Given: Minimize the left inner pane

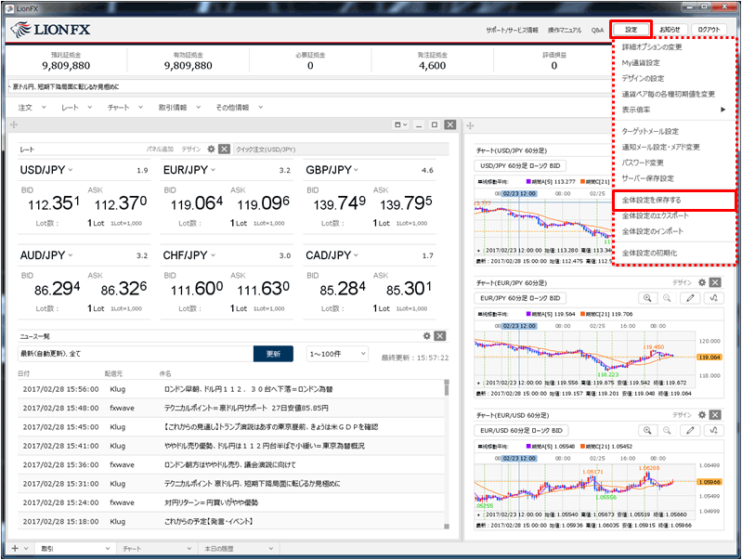Looking at the screenshot, I should [x=418, y=125].
